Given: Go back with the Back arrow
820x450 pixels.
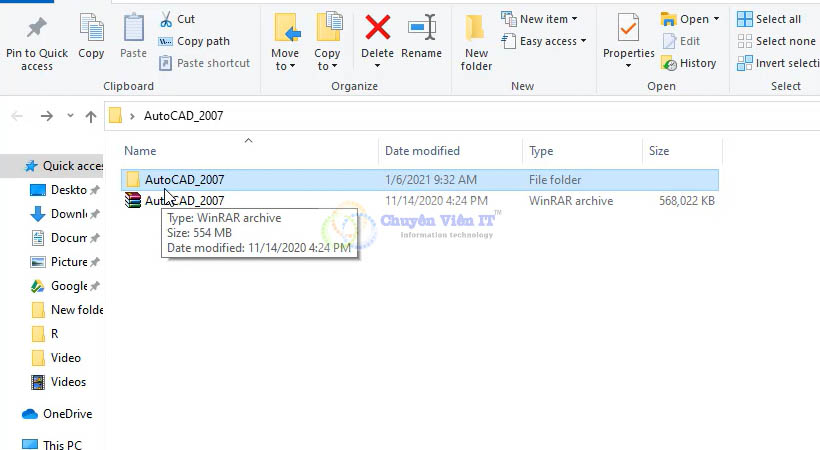Looking at the screenshot, I should pyautogui.click(x=17, y=116).
